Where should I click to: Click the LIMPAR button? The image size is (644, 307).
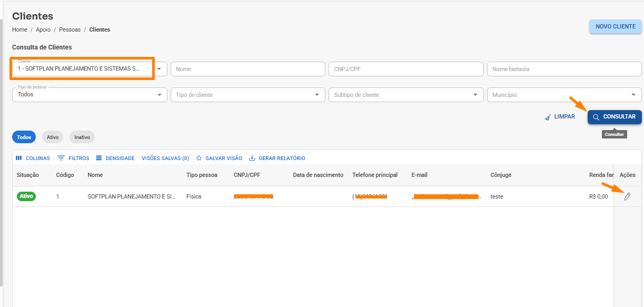pyautogui.click(x=560, y=117)
